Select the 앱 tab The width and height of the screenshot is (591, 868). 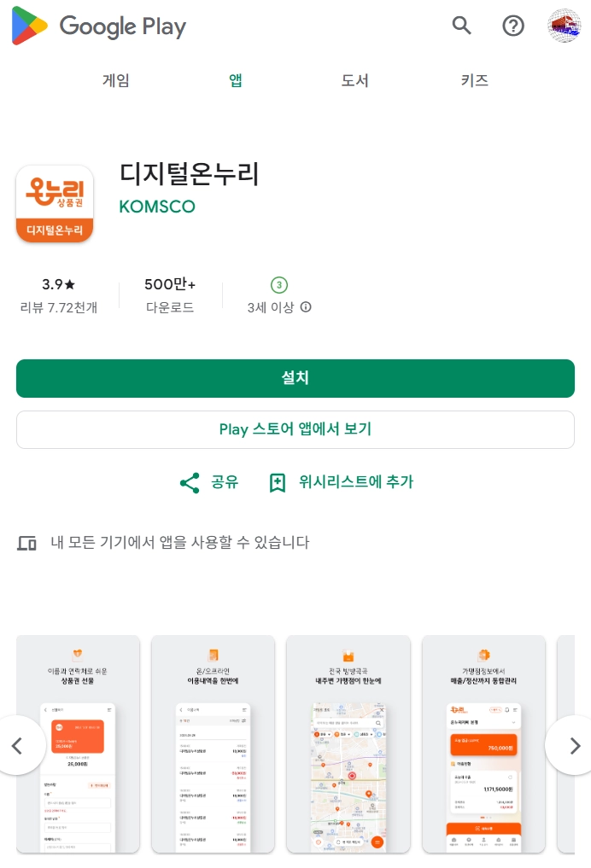pos(236,80)
